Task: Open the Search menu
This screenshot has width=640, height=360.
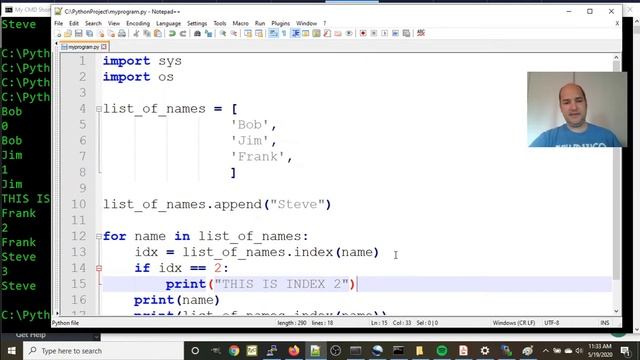Action: pyautogui.click(x=93, y=24)
